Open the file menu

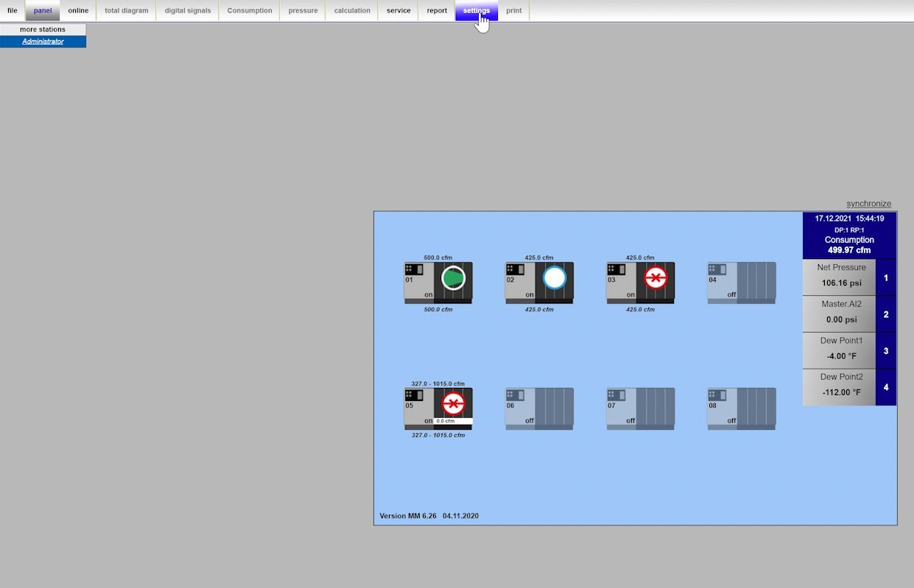[x=13, y=11]
